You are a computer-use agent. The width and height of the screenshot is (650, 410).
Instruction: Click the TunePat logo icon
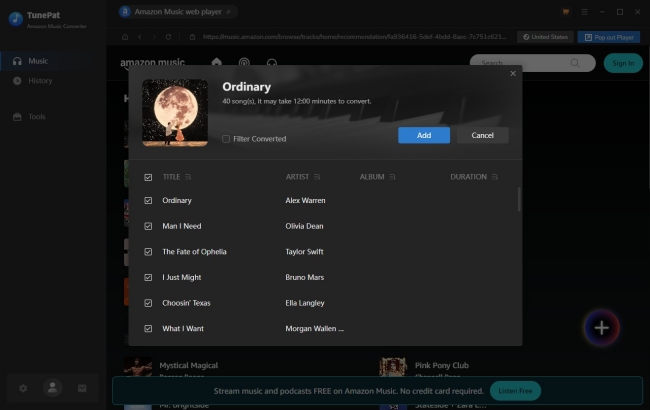[16, 19]
